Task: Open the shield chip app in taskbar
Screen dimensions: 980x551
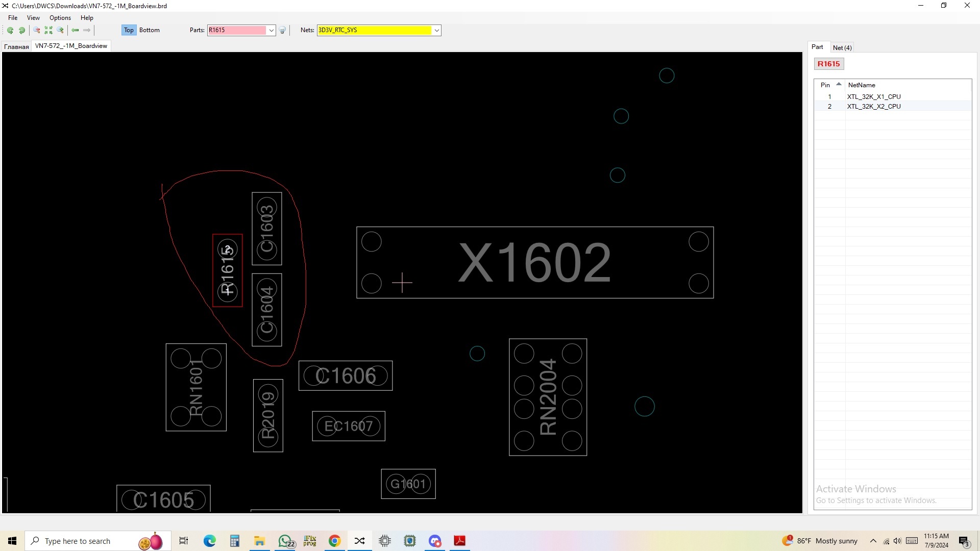Action: (410, 541)
